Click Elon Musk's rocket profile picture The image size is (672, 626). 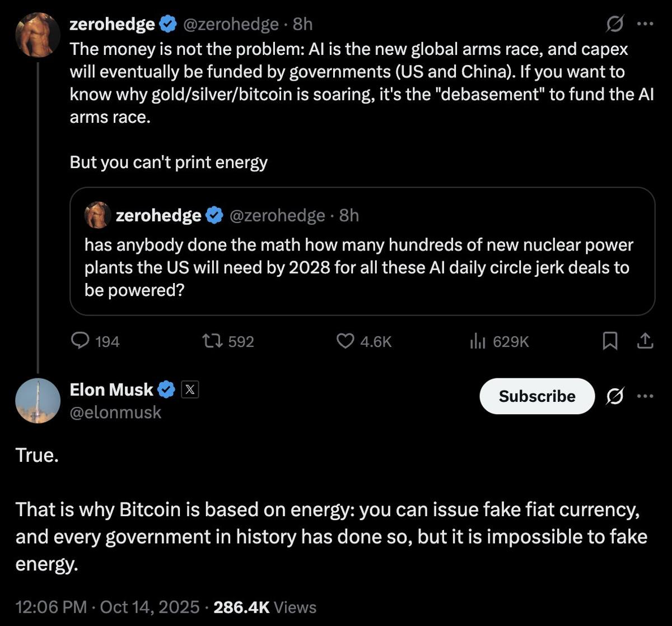[x=38, y=400]
